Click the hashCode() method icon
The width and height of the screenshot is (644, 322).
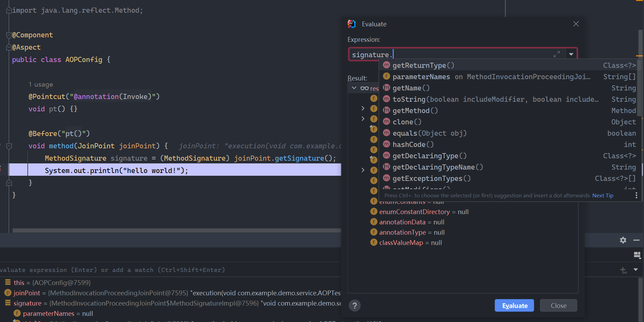pos(387,144)
